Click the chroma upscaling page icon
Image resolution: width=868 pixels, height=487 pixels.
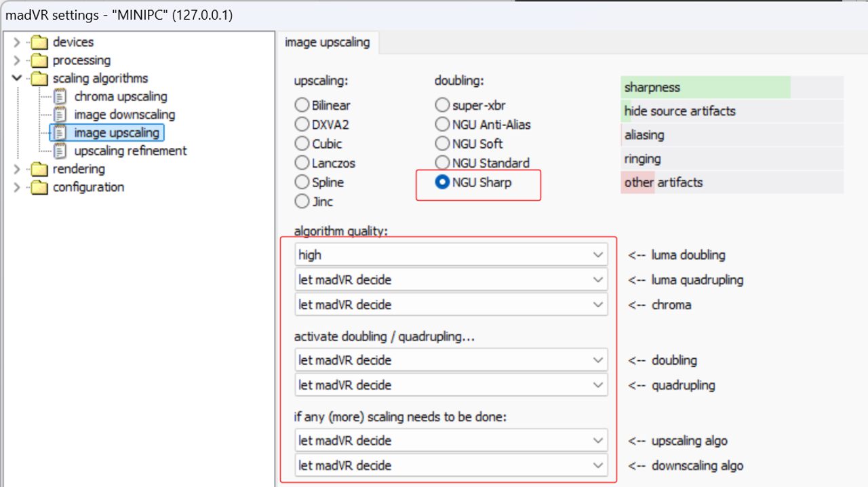click(60, 97)
